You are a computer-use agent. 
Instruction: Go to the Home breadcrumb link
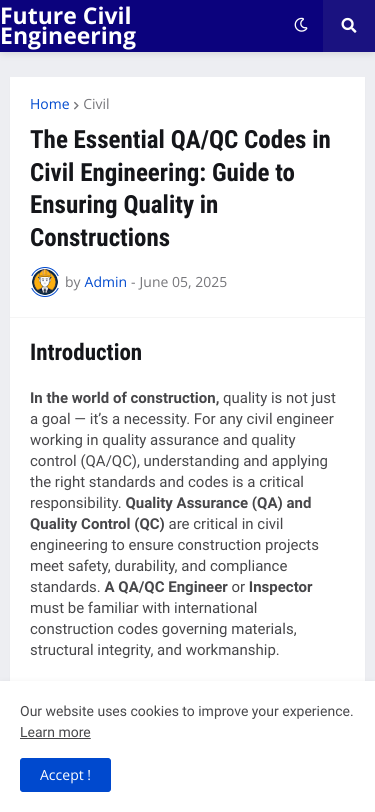pos(50,104)
